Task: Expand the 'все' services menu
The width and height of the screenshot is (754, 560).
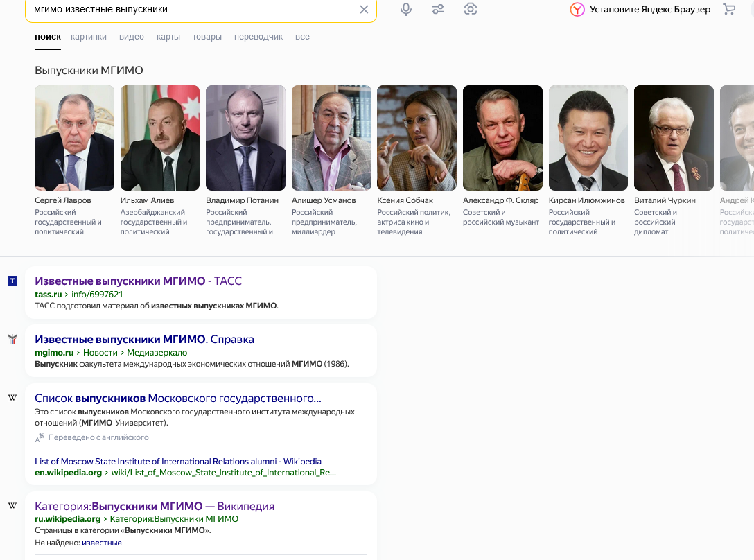Action: coord(302,37)
